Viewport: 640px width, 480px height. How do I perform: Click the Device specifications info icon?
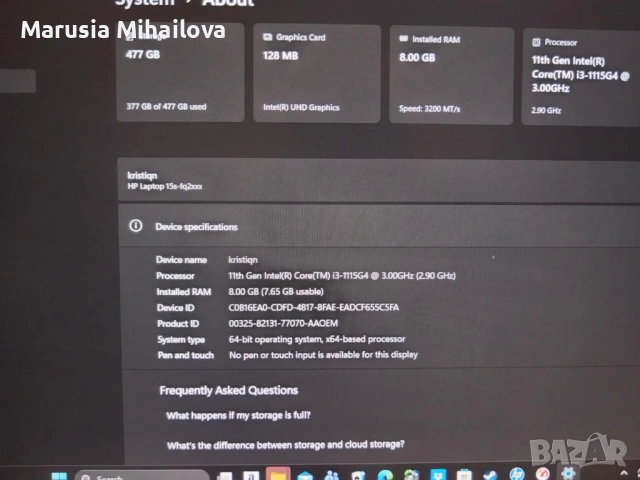point(136,226)
